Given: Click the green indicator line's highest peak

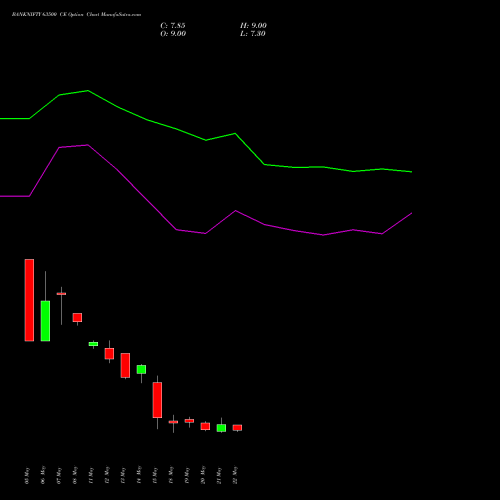Looking at the screenshot, I should click(88, 91).
